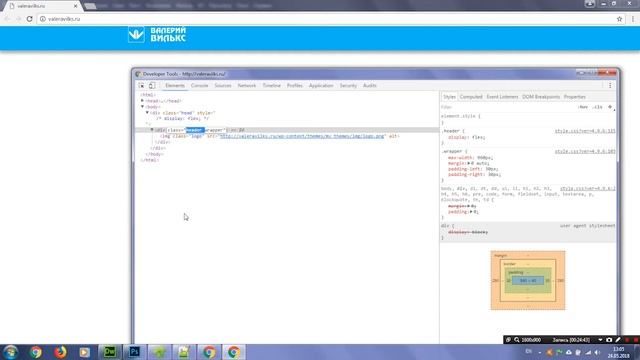Activate the DevTools element inspector icon
Screen dimensions: 640x360
pos(141,86)
